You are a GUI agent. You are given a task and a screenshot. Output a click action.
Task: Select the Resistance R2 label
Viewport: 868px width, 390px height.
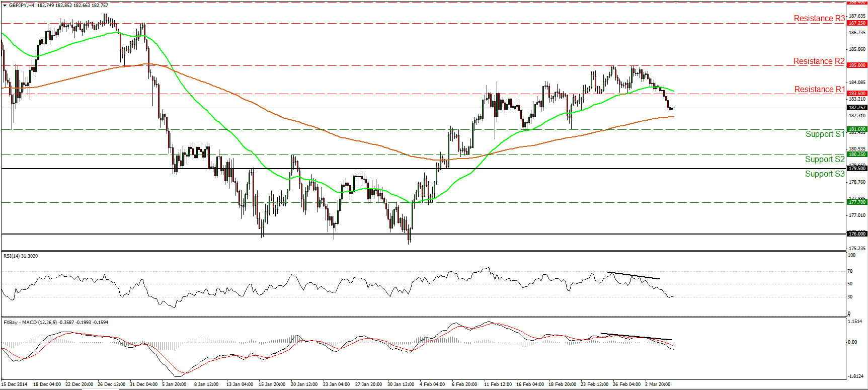tap(819, 61)
